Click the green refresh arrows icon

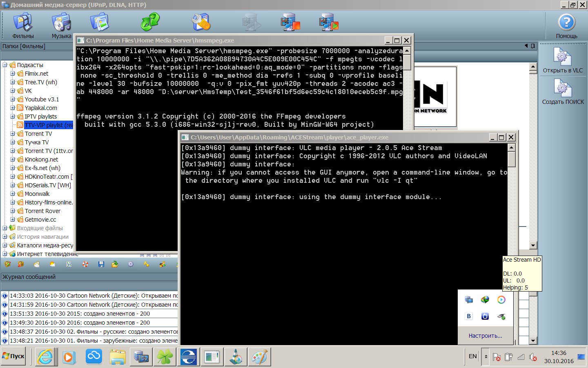click(x=150, y=22)
